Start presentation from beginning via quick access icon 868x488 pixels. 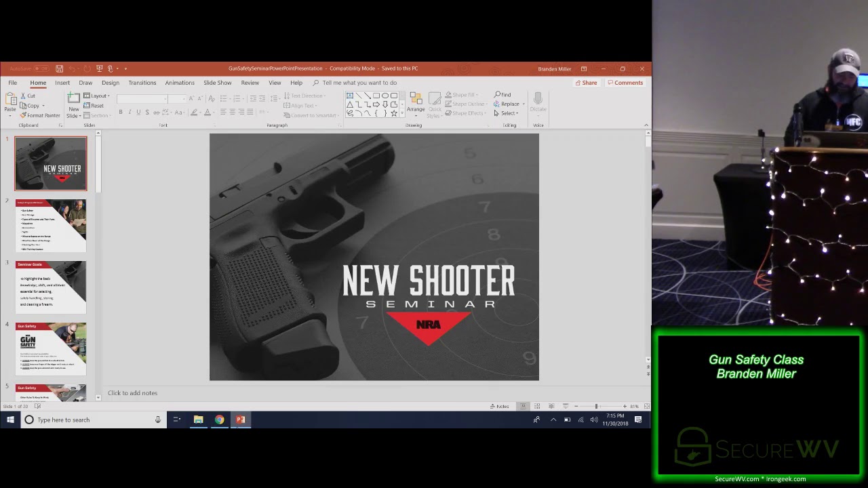coord(100,68)
